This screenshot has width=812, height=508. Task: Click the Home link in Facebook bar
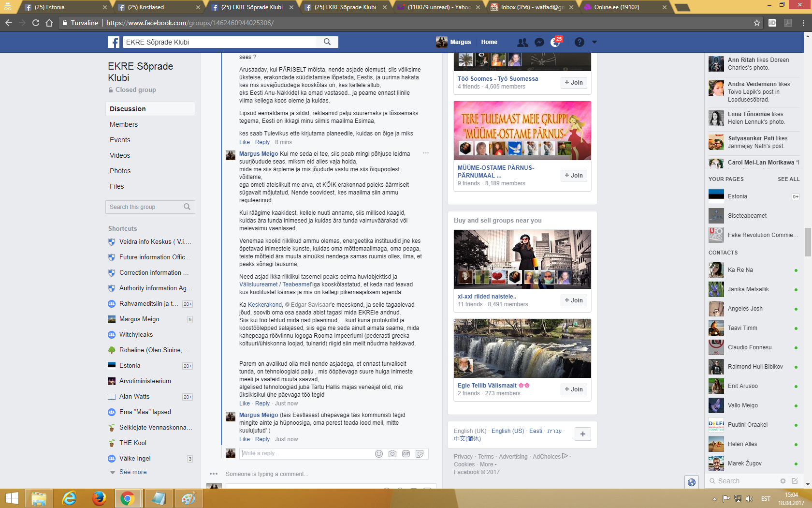489,42
